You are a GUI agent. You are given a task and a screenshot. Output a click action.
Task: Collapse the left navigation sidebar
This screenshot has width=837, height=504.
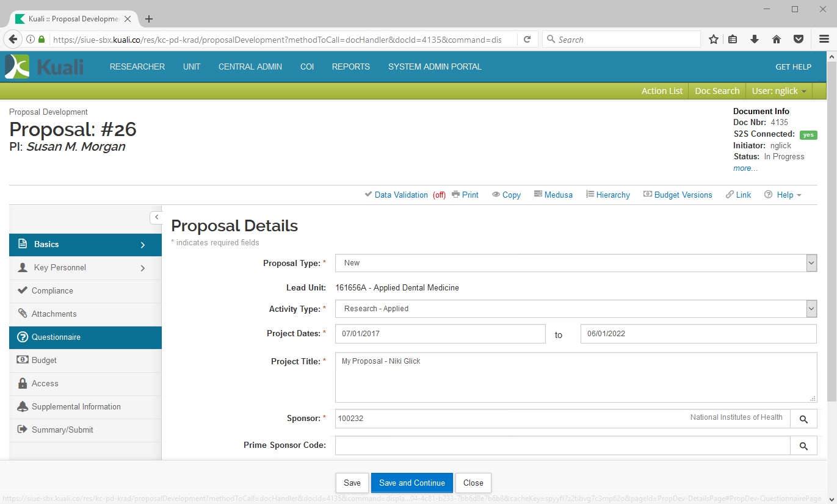pos(156,217)
